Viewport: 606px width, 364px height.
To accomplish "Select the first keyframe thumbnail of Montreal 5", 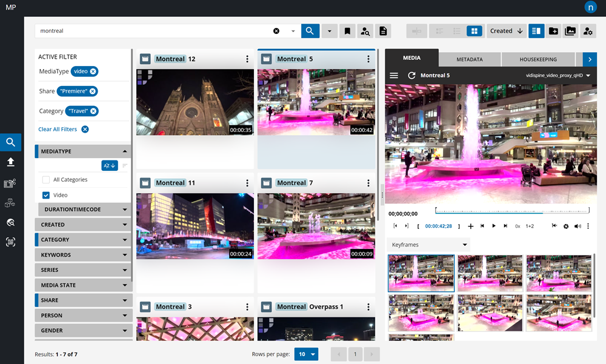I will 421,273.
